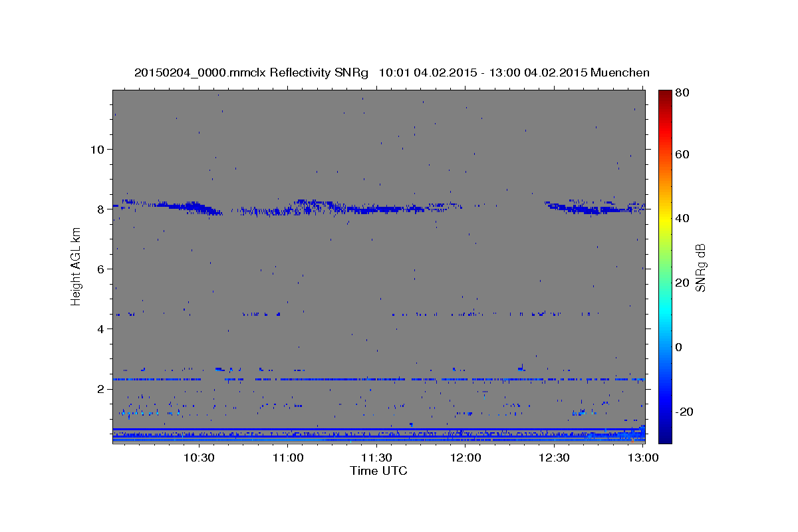This screenshot has width=798, height=532.
Task: Click the height tick label 10
Action: point(98,149)
